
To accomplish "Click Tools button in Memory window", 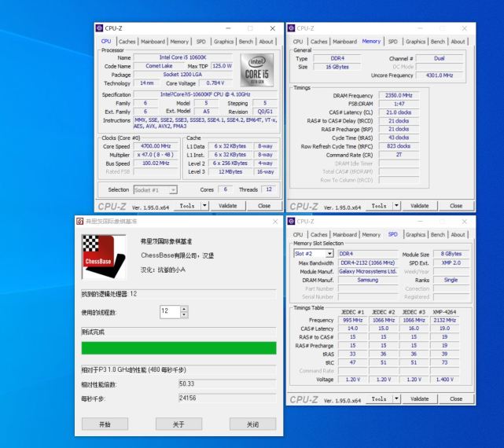I will [x=379, y=206].
